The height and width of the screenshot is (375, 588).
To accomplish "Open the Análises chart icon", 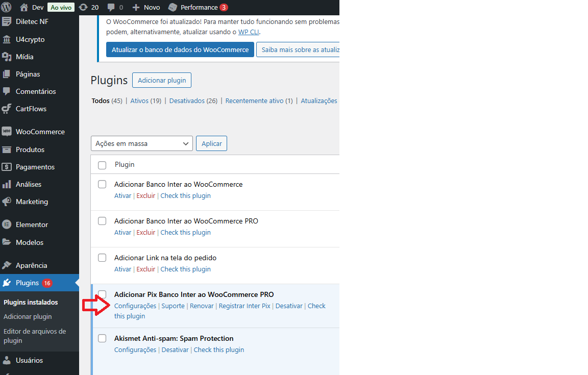I will (7, 184).
